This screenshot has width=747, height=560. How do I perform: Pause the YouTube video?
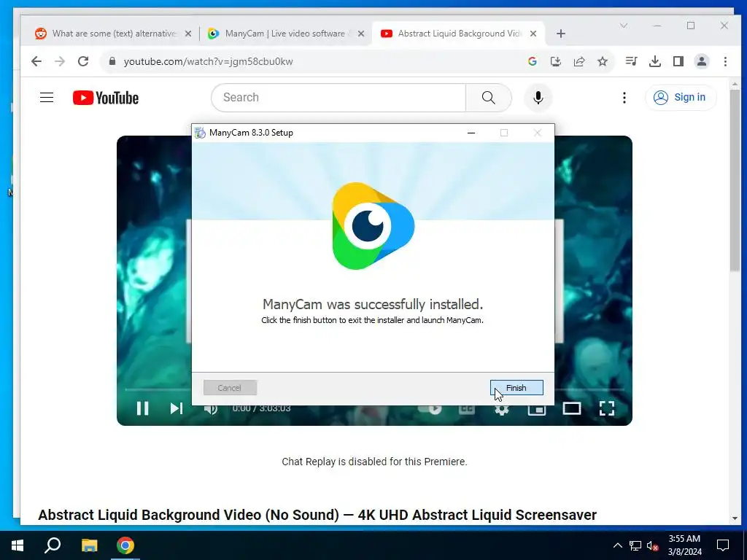(142, 408)
